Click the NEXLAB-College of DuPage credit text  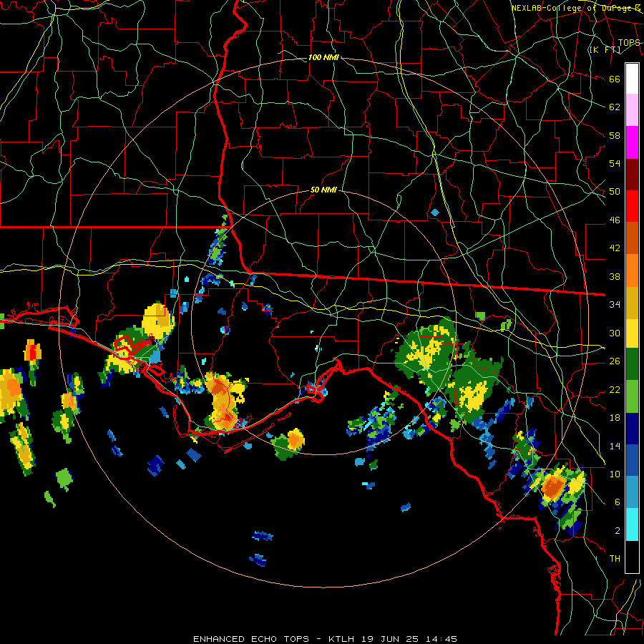576,8
